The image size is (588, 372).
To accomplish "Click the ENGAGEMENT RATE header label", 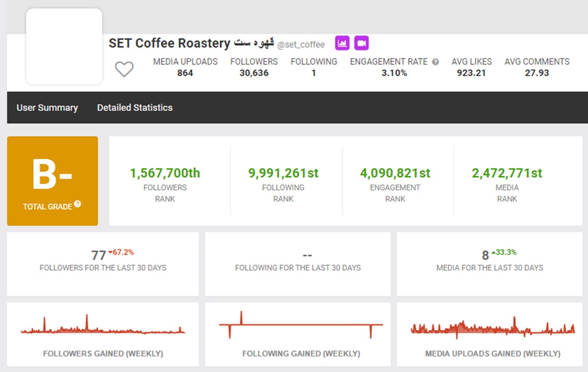I will click(389, 62).
